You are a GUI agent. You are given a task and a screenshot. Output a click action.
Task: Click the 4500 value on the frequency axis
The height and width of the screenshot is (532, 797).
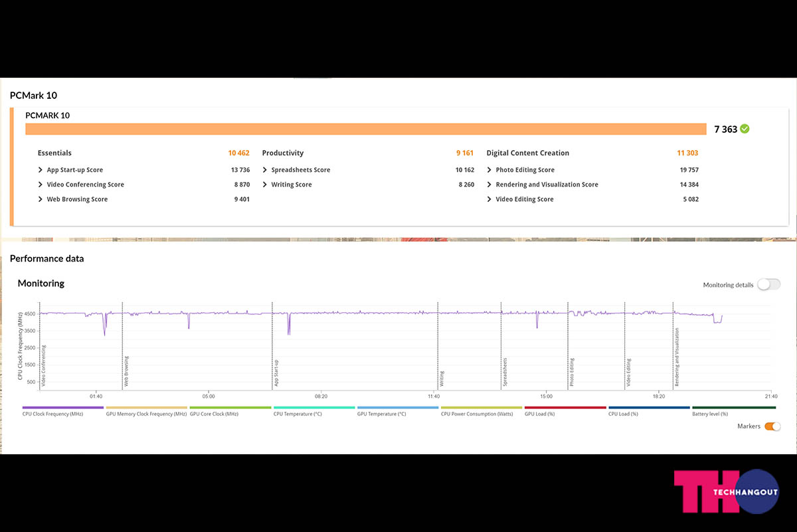[31, 313]
